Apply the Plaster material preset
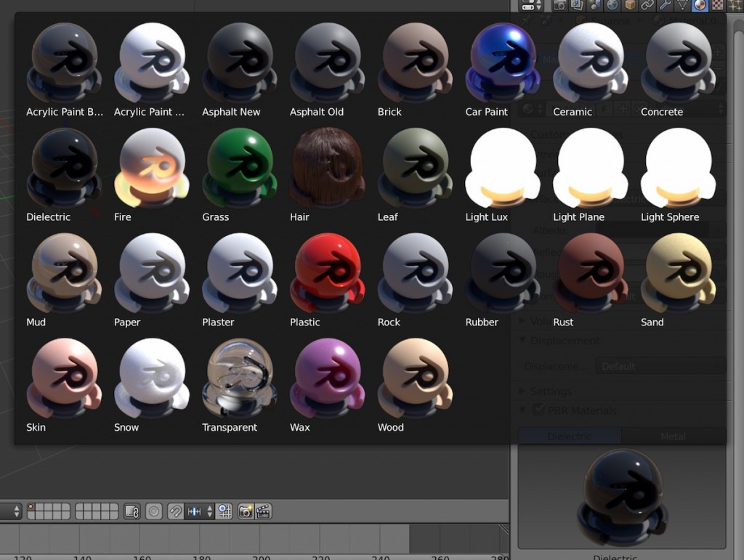Screen dimensions: 744x560 [240, 280]
